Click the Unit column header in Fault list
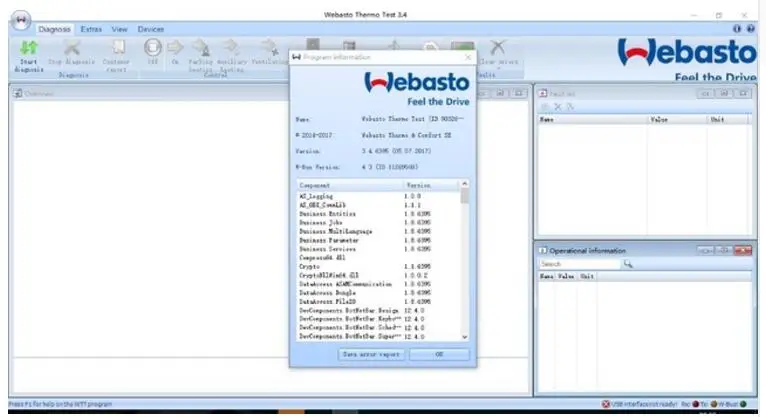766x417 pixels. coord(729,119)
